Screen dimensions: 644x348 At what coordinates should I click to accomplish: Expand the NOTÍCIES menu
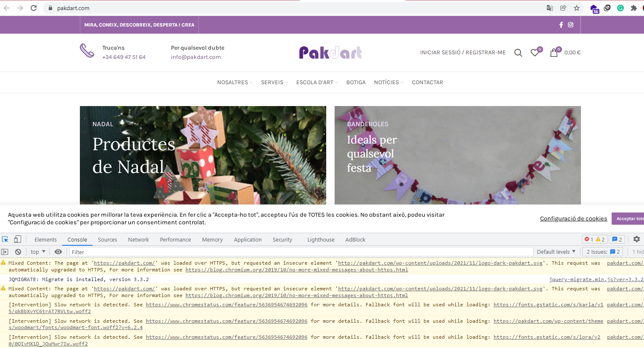tap(388, 82)
